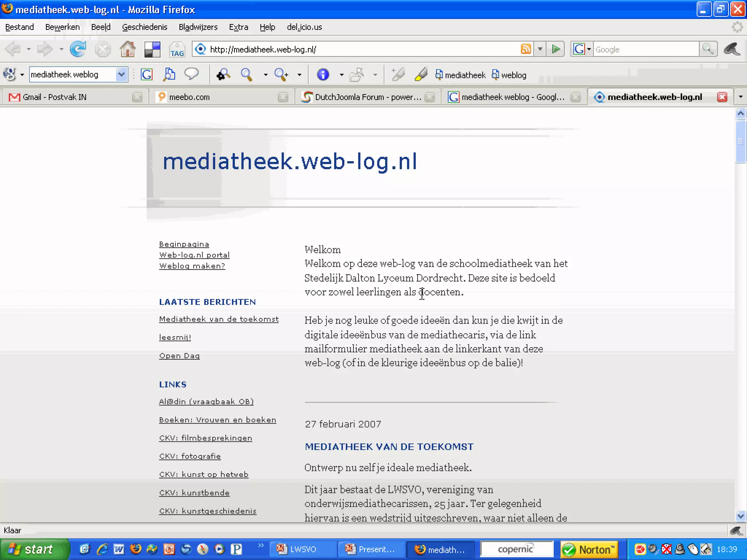Open the address bar history dropdown

click(540, 49)
